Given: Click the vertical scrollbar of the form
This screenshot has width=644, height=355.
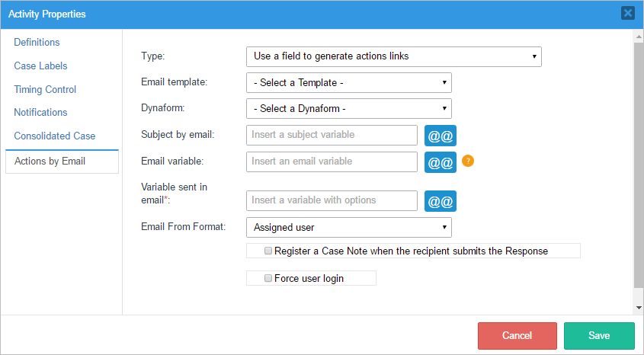Looking at the screenshot, I should click(x=638, y=168).
